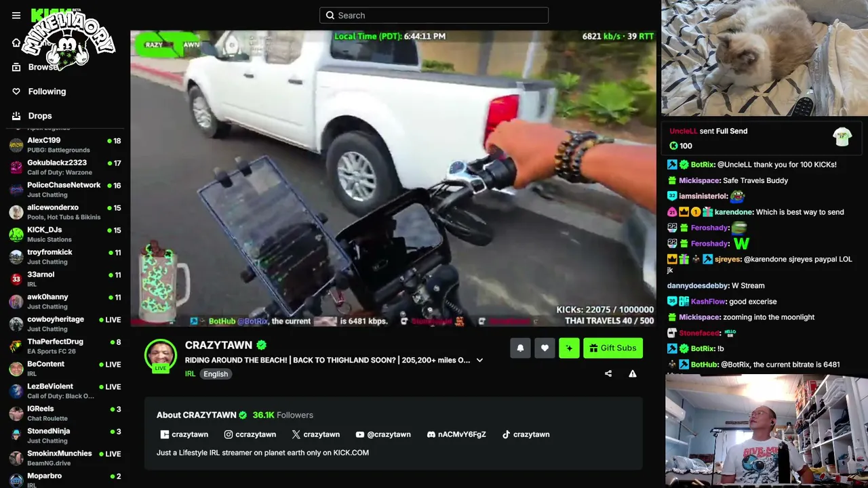Screen dimensions: 868x488
Task: Click the TikTok icon in About section
Action: point(506,434)
